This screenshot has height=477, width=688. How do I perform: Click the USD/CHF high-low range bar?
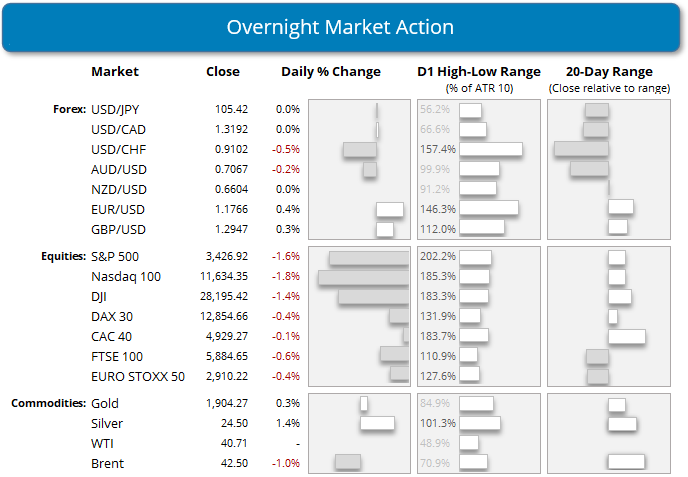click(490, 149)
